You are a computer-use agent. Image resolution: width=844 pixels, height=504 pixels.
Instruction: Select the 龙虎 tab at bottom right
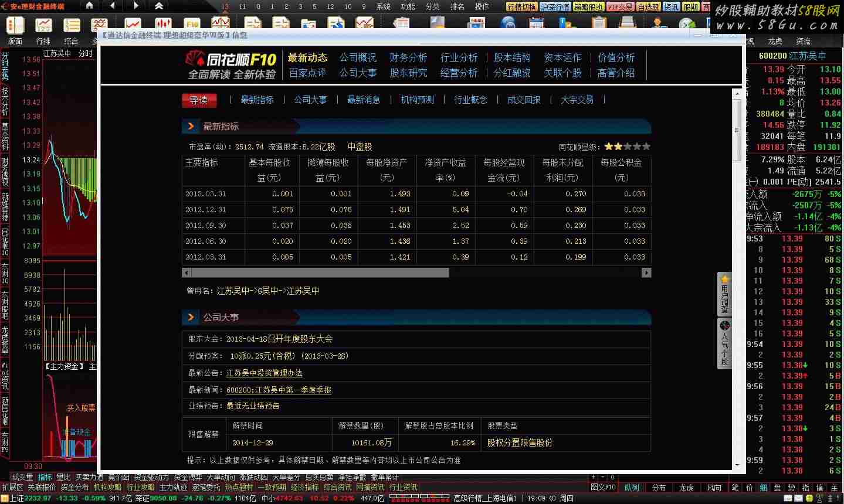coord(686,487)
